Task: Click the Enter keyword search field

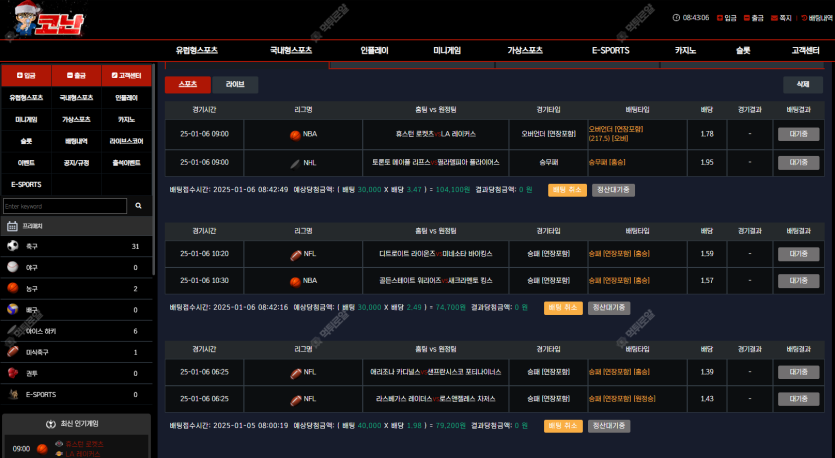Action: (65, 206)
